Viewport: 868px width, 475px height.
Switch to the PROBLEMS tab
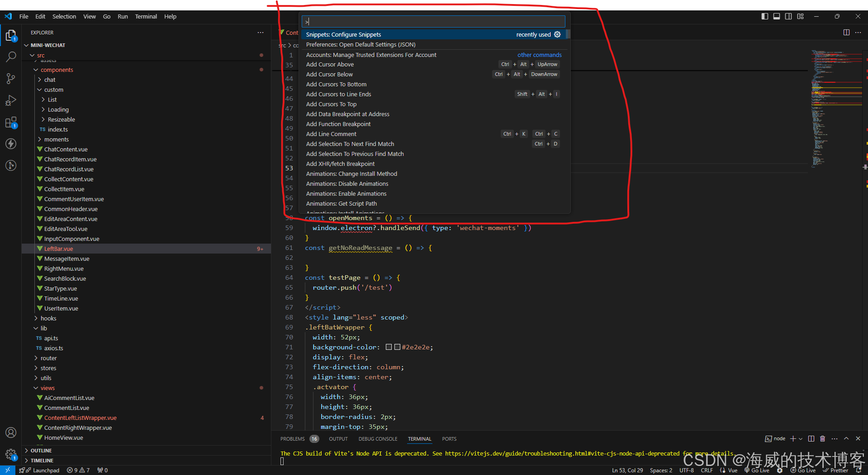coord(299,439)
